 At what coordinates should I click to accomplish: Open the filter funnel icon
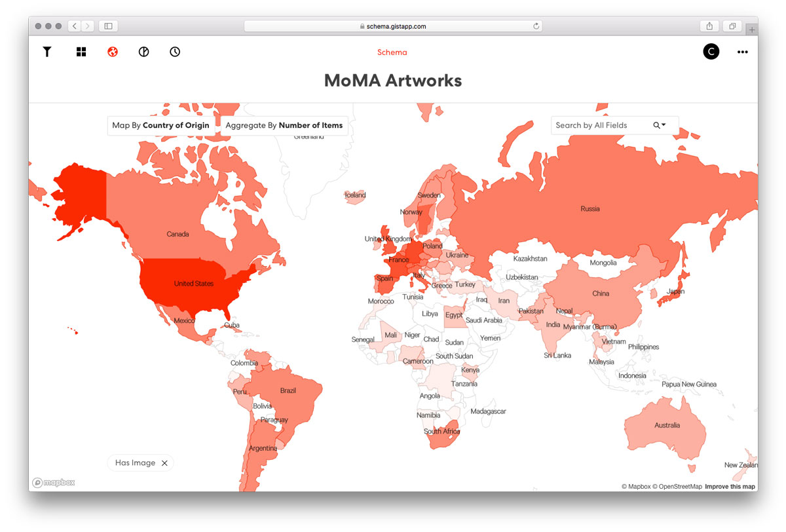[x=47, y=52]
